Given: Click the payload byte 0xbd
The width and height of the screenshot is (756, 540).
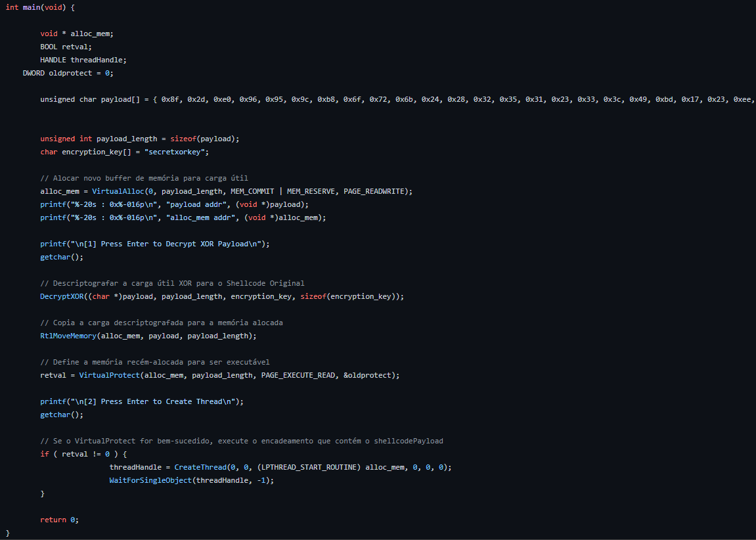Looking at the screenshot, I should (665, 99).
